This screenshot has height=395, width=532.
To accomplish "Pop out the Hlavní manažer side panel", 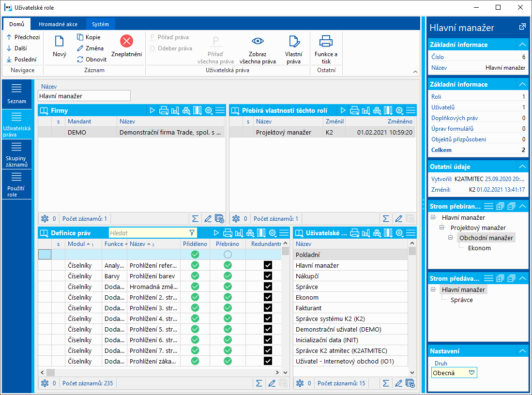I will (x=522, y=27).
